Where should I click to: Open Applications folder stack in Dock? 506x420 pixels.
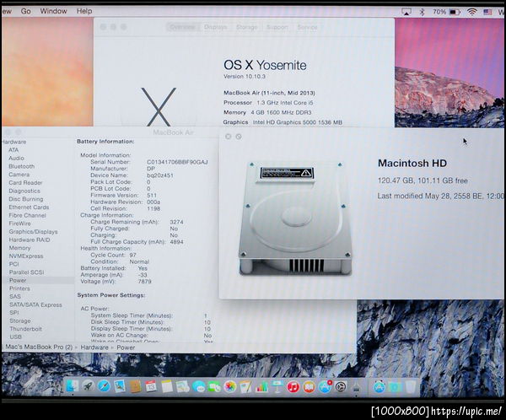379,387
